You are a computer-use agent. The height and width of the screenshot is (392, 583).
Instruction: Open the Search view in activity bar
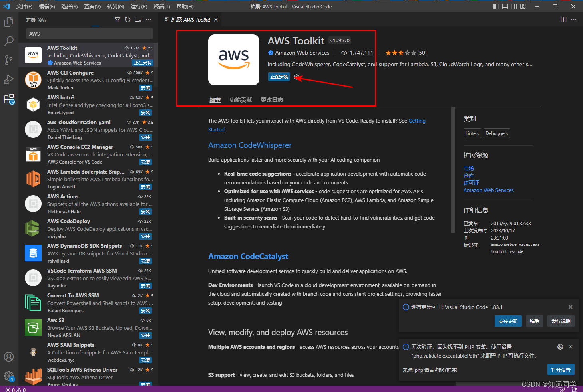[9, 41]
